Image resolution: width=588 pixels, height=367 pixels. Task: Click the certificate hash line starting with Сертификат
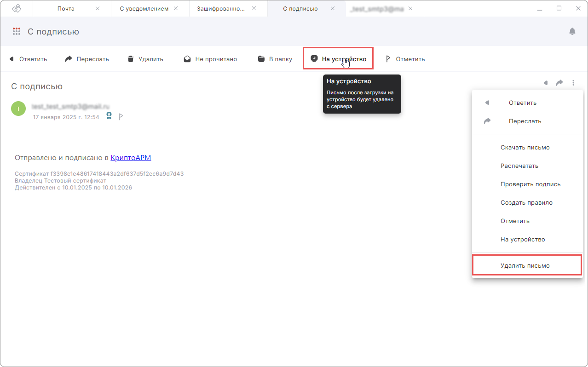[99, 174]
